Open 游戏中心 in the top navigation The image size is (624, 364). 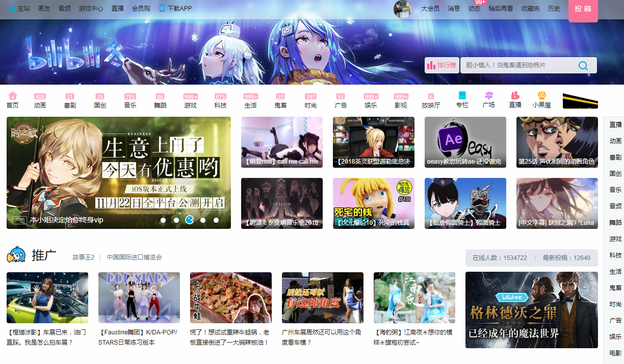(x=91, y=9)
